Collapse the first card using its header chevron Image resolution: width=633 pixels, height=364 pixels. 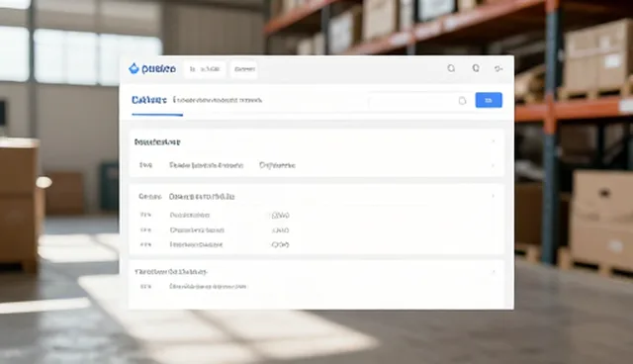pos(493,141)
